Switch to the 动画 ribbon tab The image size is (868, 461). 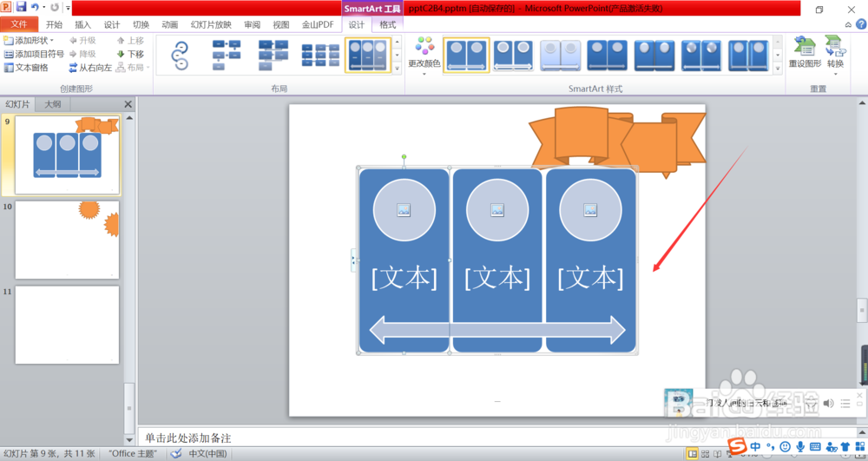pos(169,24)
